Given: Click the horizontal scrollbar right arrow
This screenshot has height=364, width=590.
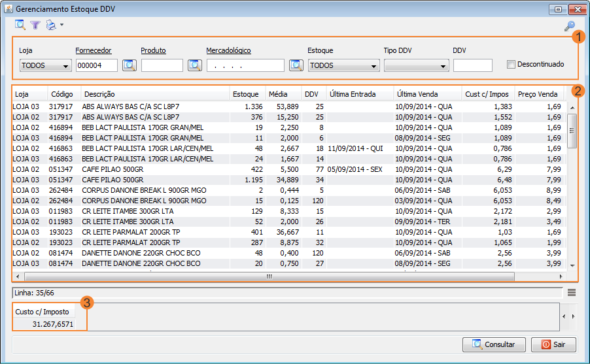Looking at the screenshot, I should [x=561, y=277].
